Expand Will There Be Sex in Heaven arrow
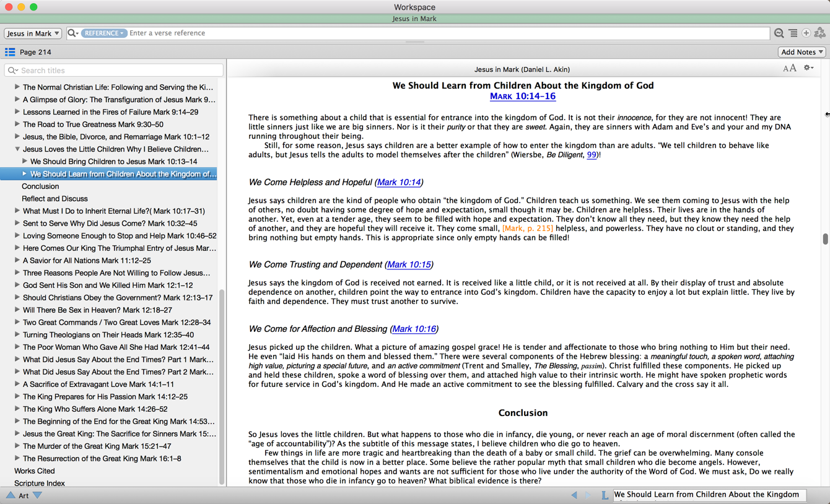830x504 pixels. [x=17, y=310]
